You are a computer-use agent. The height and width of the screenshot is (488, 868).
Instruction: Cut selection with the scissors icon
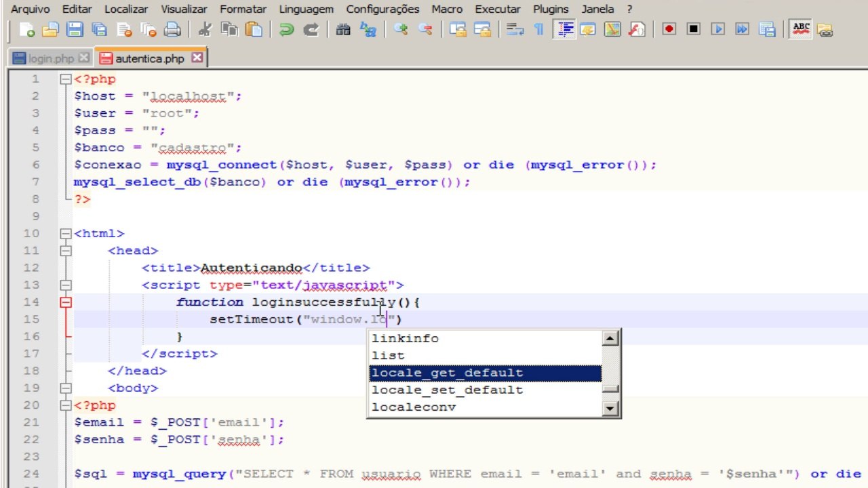(x=205, y=30)
